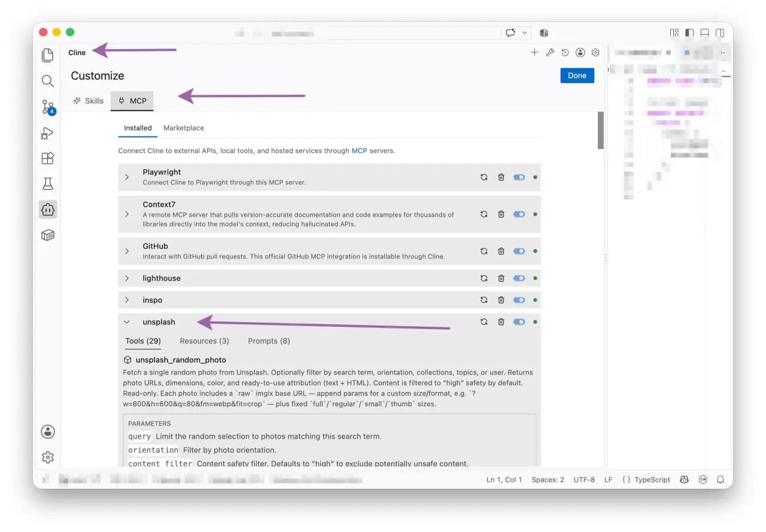Select the Installed tab
Viewport: 766px width, 532px height.
(138, 128)
